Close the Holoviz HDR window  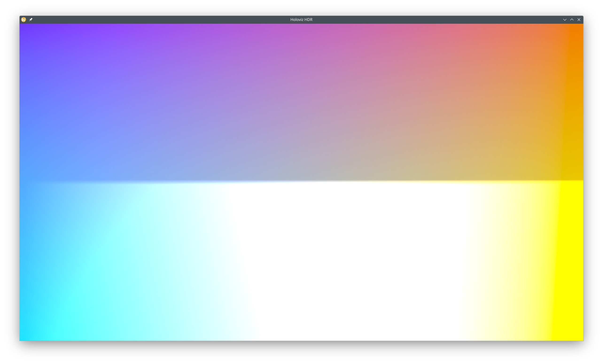click(579, 19)
